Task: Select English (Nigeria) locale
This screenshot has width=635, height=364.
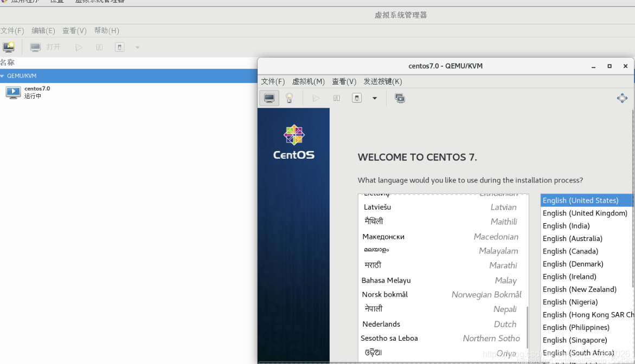Action: click(586, 302)
